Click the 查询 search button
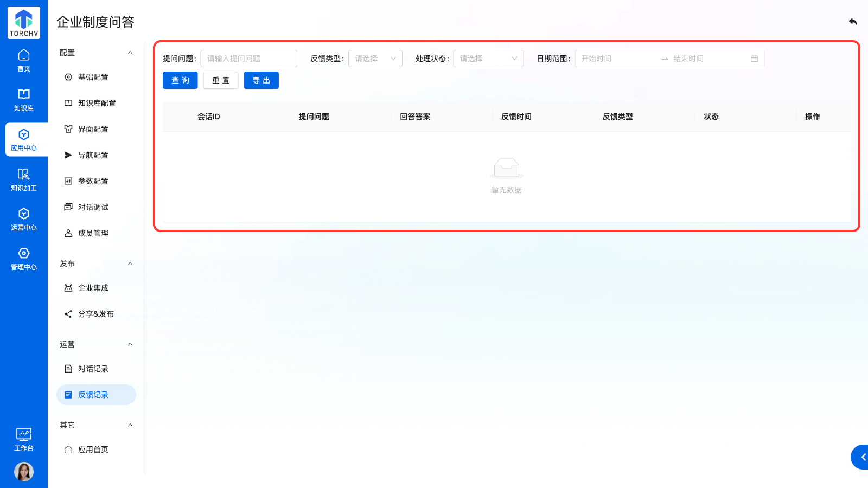The height and width of the screenshot is (488, 868). click(x=180, y=80)
